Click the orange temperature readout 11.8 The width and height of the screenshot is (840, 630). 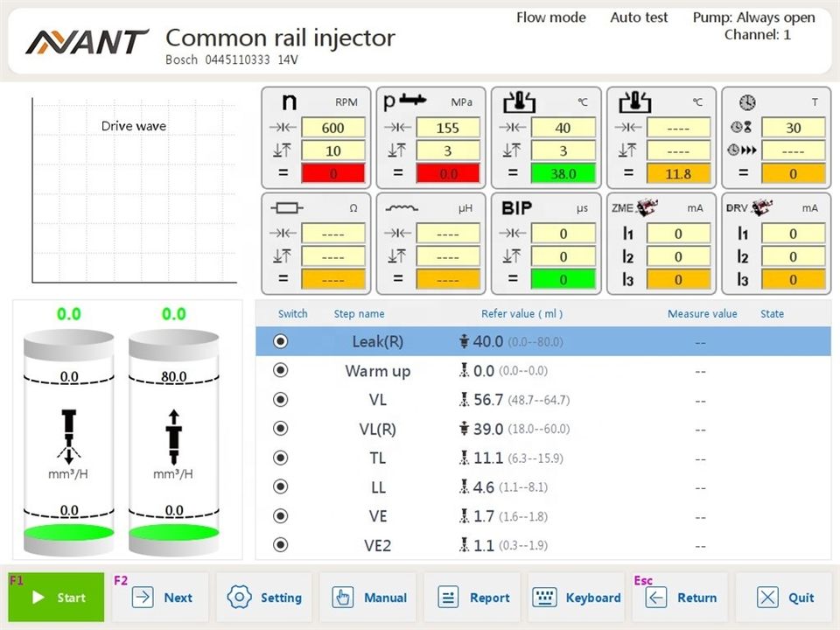click(x=678, y=173)
